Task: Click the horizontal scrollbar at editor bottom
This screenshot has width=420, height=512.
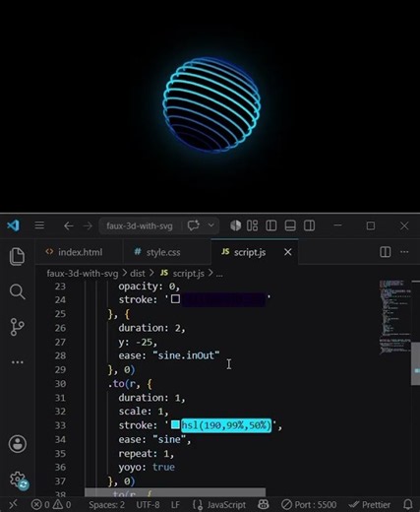Action: (x=175, y=492)
